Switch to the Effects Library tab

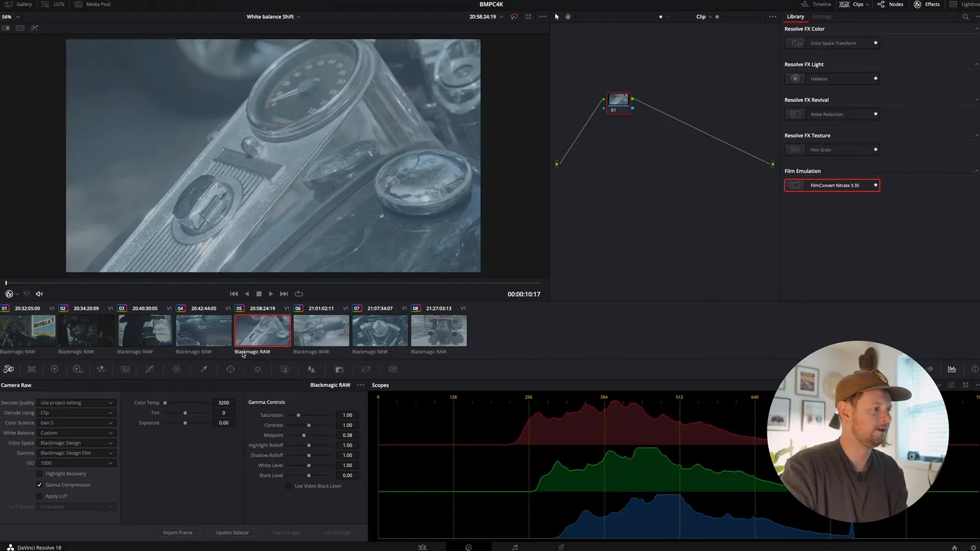[x=795, y=17]
